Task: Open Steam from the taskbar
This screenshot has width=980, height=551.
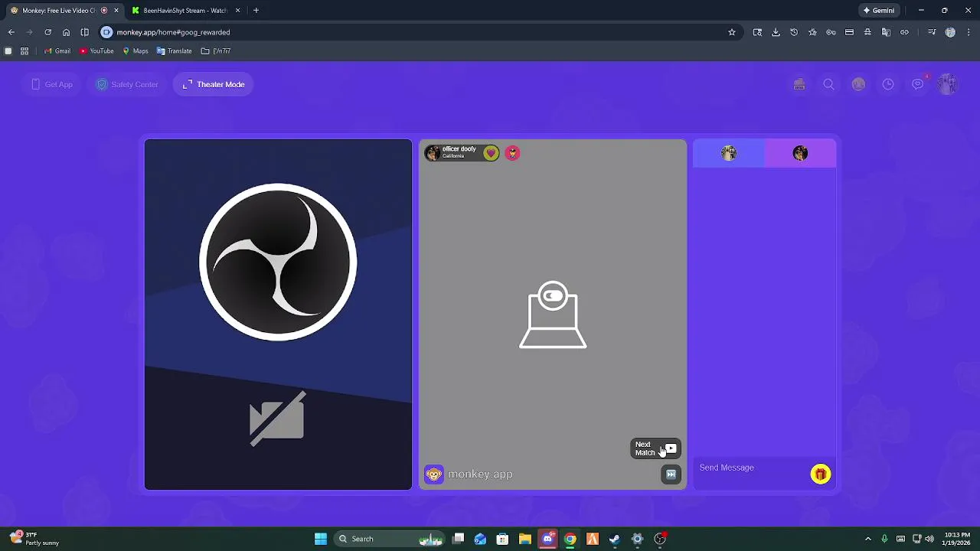Action: 615,539
